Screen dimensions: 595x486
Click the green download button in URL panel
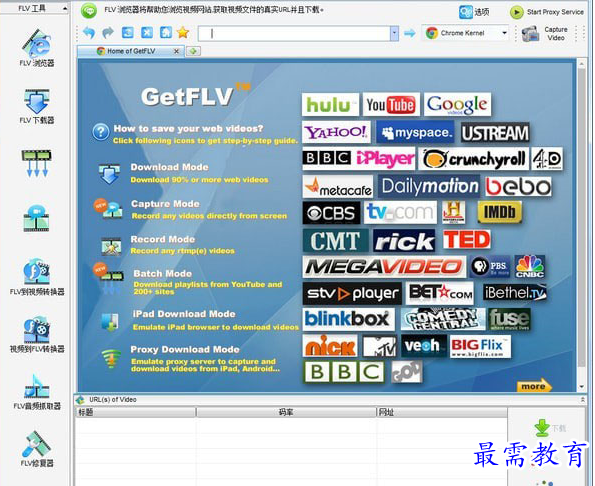click(x=550, y=428)
